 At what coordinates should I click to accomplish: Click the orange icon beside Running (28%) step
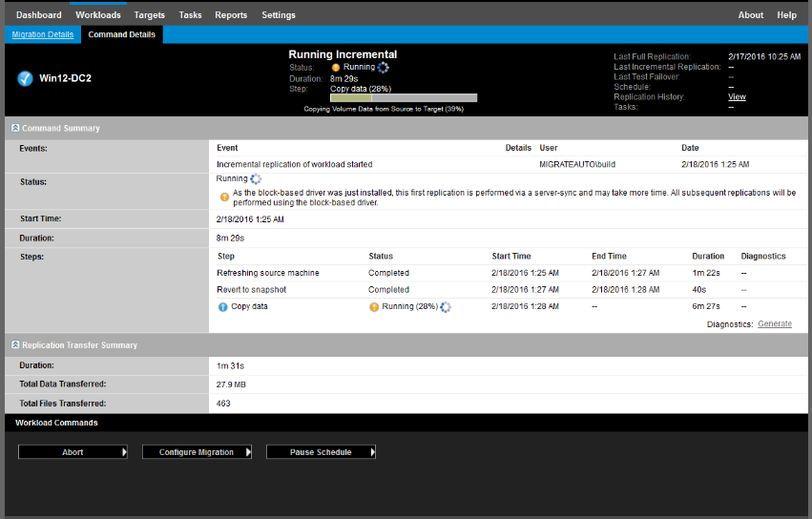click(374, 307)
